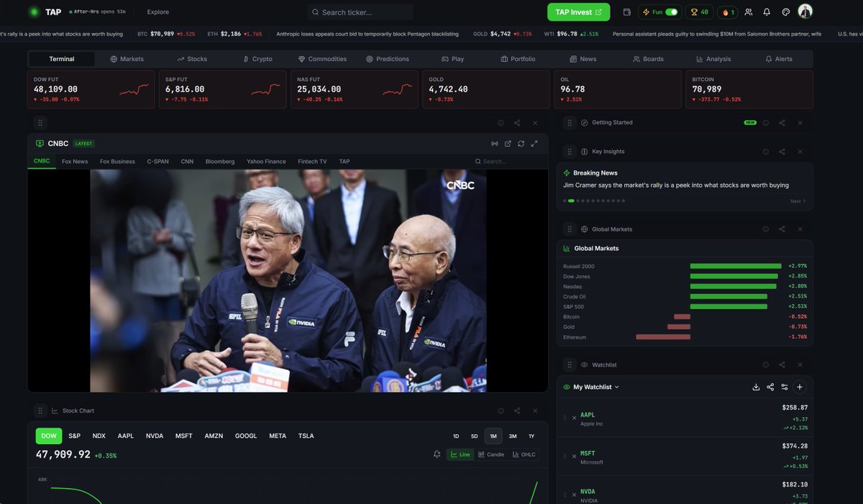863x504 pixels.
Task: Open My Watchlist filter settings icon
Action: [x=785, y=387]
